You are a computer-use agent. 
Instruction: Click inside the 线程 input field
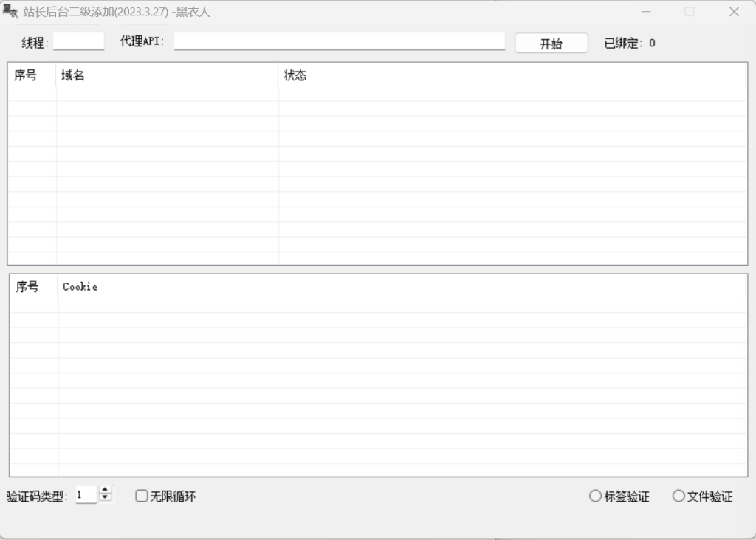(78, 41)
